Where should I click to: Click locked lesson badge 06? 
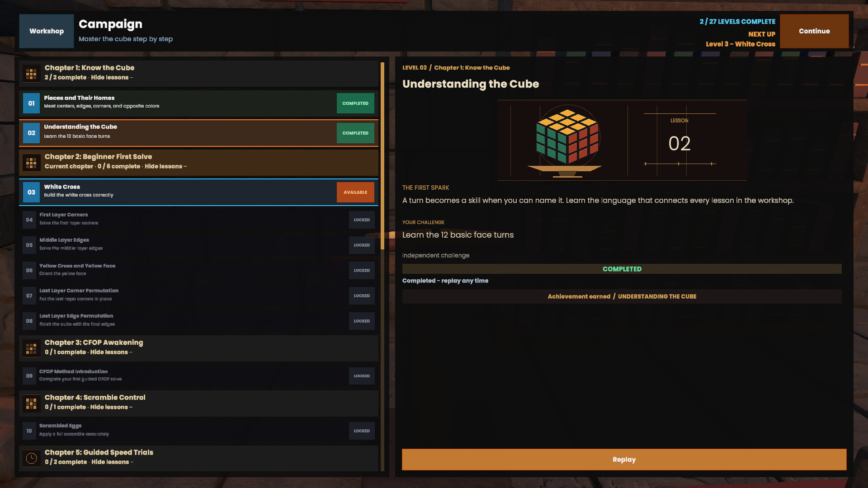tap(29, 271)
